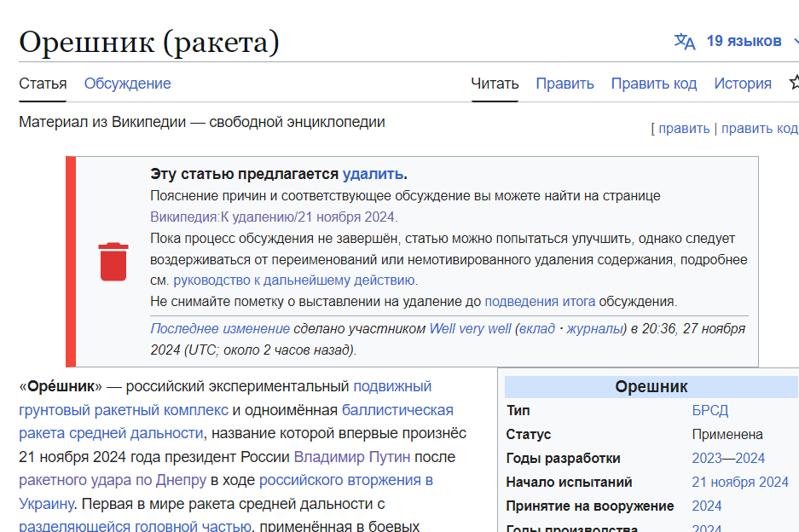Click '21 ноября 2024' in the infobox
799x532 pixels.
(x=740, y=482)
